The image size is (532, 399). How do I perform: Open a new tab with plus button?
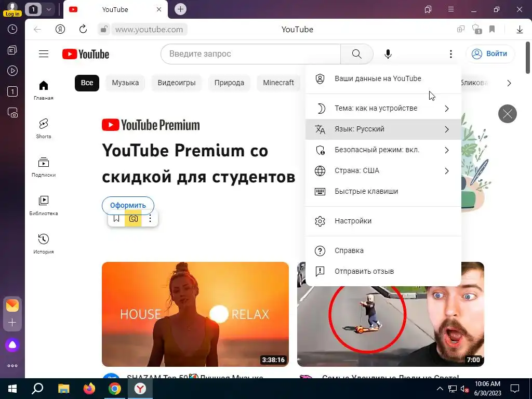point(180,9)
